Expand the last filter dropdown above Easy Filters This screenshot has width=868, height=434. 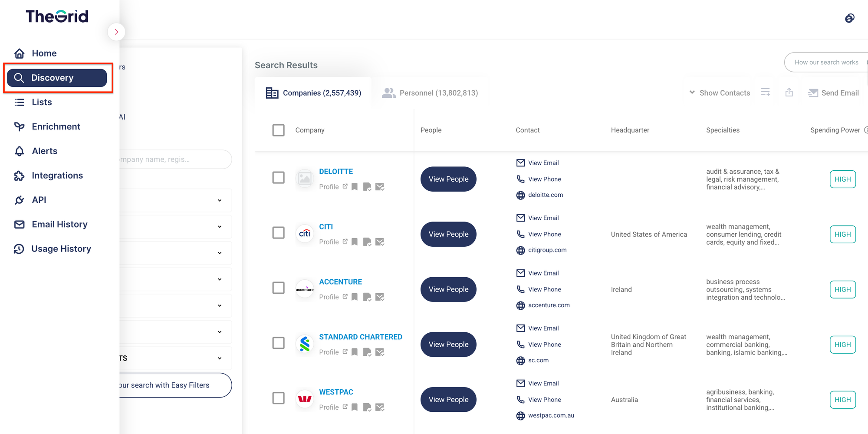point(175,358)
